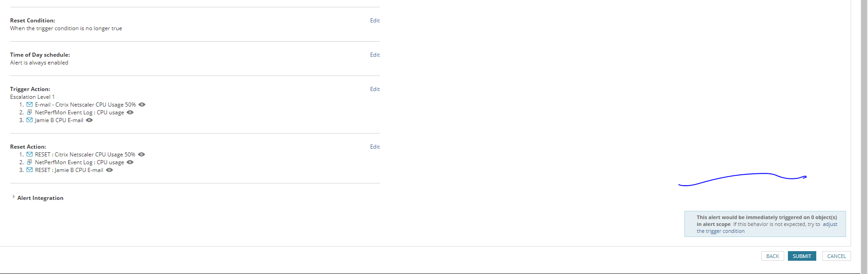Preview RESET Jamie B CPU E-mail action
The height and width of the screenshot is (274, 868).
[x=109, y=170]
